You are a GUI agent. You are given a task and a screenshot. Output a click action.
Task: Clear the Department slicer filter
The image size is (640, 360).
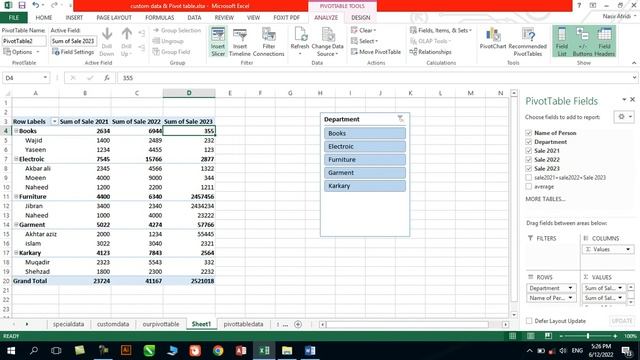click(400, 119)
